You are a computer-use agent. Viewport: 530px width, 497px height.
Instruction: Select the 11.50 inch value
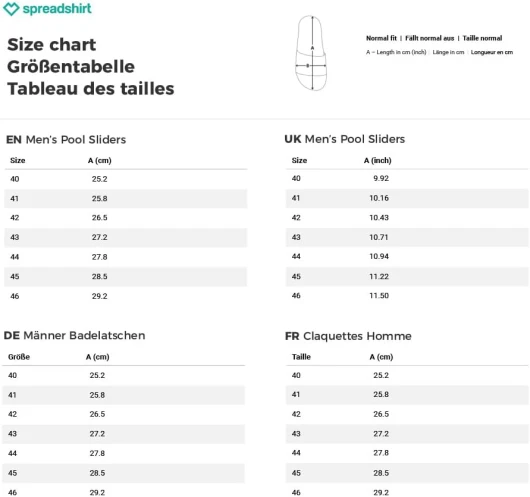(379, 295)
